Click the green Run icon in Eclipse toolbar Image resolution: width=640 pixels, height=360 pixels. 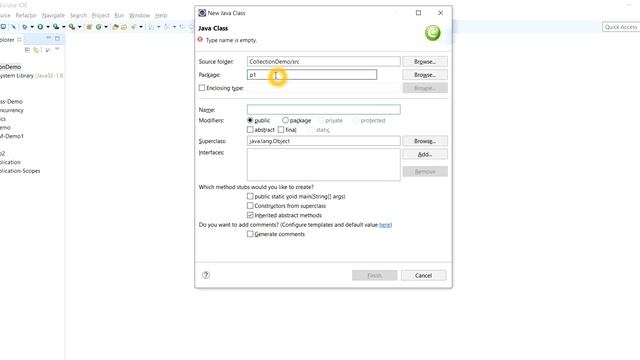pyautogui.click(x=40, y=27)
